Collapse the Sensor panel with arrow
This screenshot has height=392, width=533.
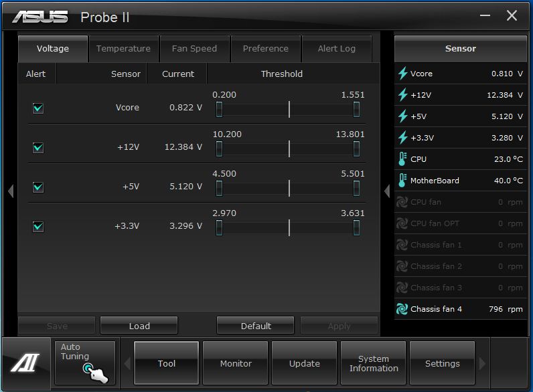[x=387, y=191]
